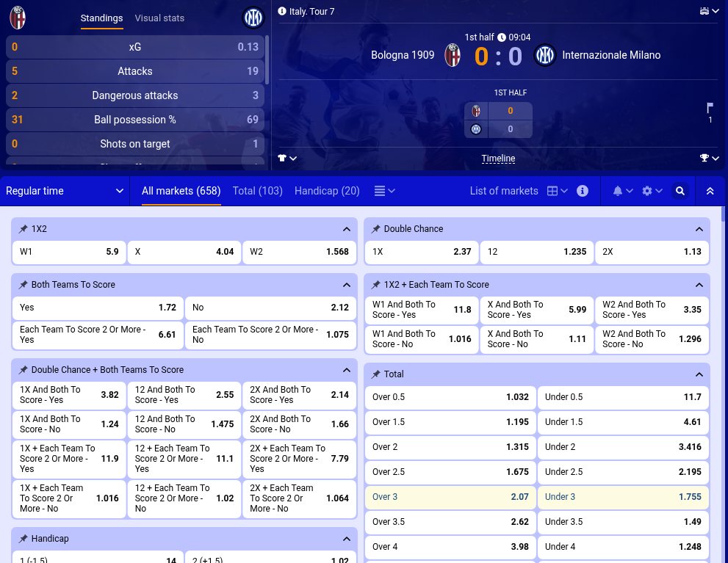The height and width of the screenshot is (563, 728).
Task: Open the stadium view dropdown icon
Action: tap(710, 11)
